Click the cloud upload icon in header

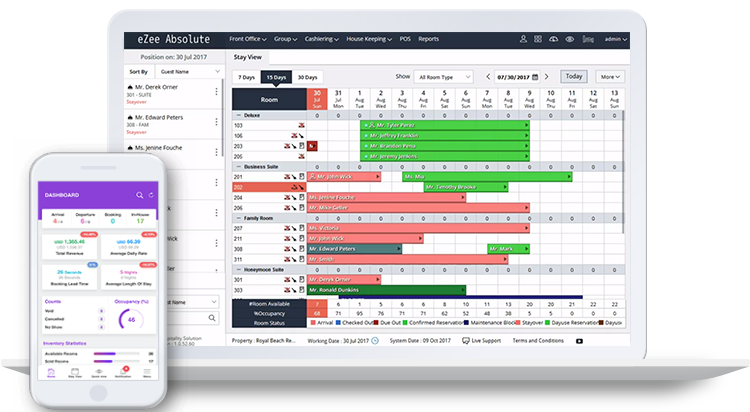[555, 39]
